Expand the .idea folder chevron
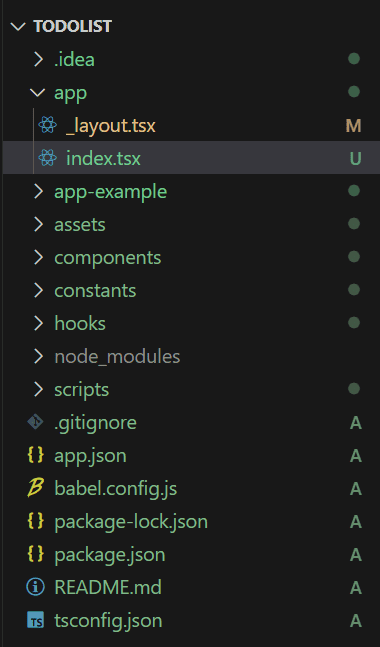Screen dimensions: 380x647 pos(38,59)
